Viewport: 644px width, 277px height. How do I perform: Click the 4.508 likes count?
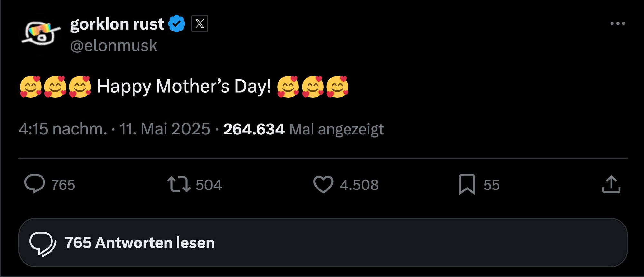(359, 185)
